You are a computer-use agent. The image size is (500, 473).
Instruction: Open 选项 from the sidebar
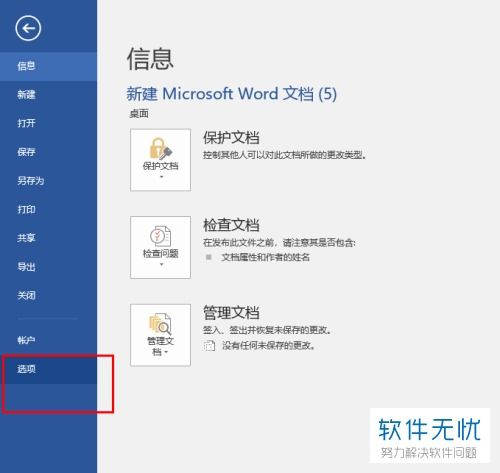pos(48,369)
